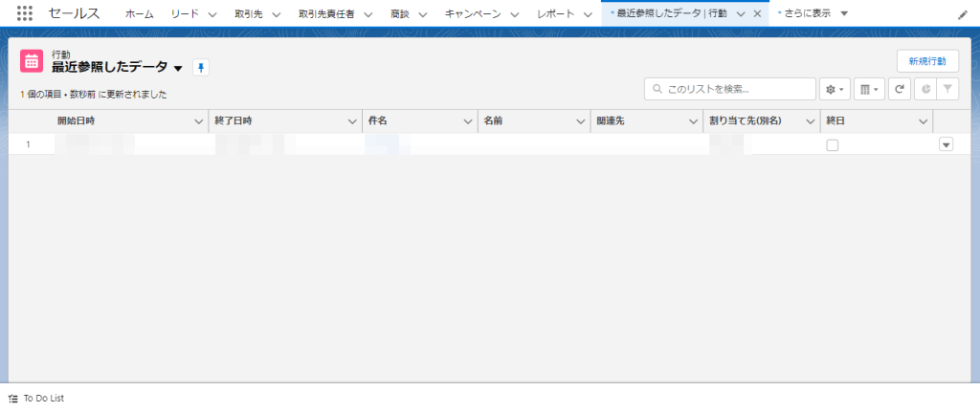Viewport: 980px width, 412px height.
Task: Sort by 終日 column header
Action: [835, 121]
